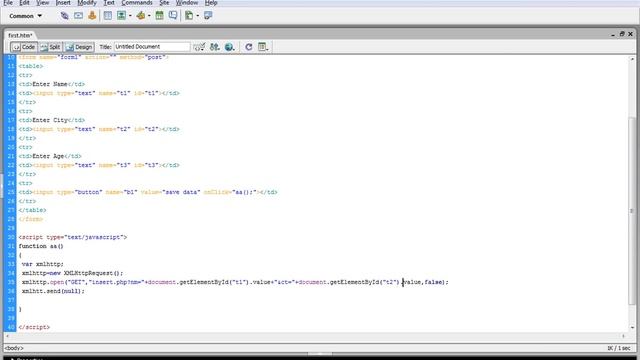Click the horizontal scroll right arrow
This screenshot has height=360, width=640.
click(x=623, y=336)
